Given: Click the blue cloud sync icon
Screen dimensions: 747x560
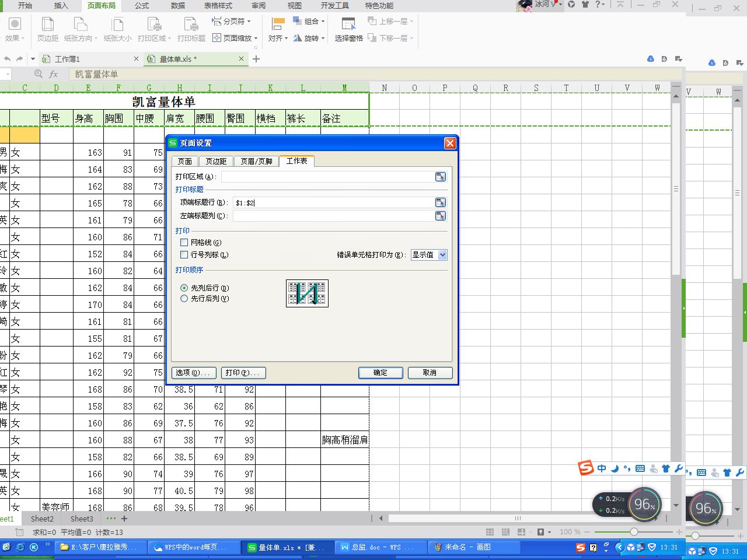Looking at the screenshot, I should click(x=651, y=59).
